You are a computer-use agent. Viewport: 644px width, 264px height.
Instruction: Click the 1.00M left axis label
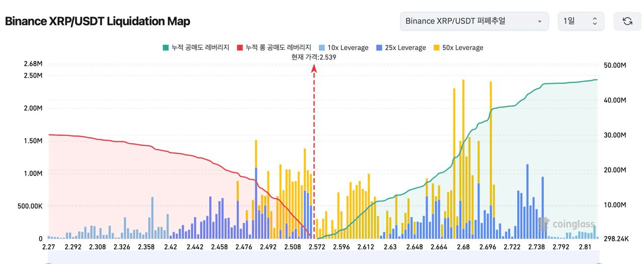tap(33, 173)
